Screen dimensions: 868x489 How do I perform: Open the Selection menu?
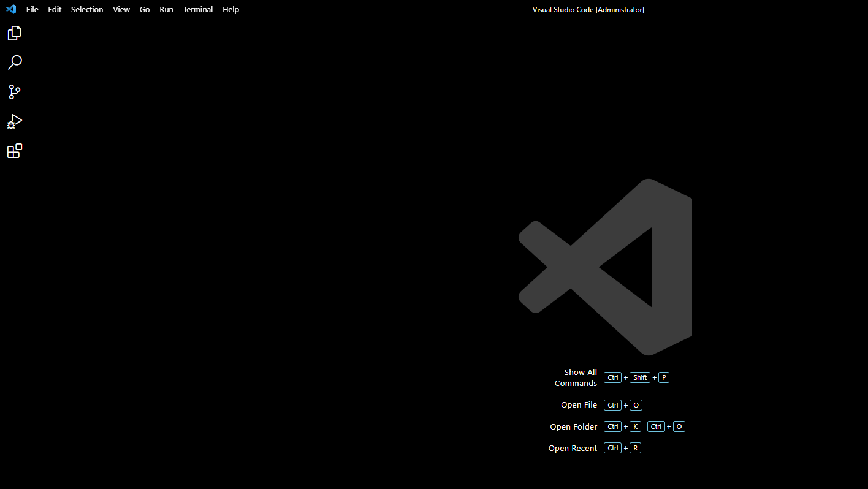(87, 9)
